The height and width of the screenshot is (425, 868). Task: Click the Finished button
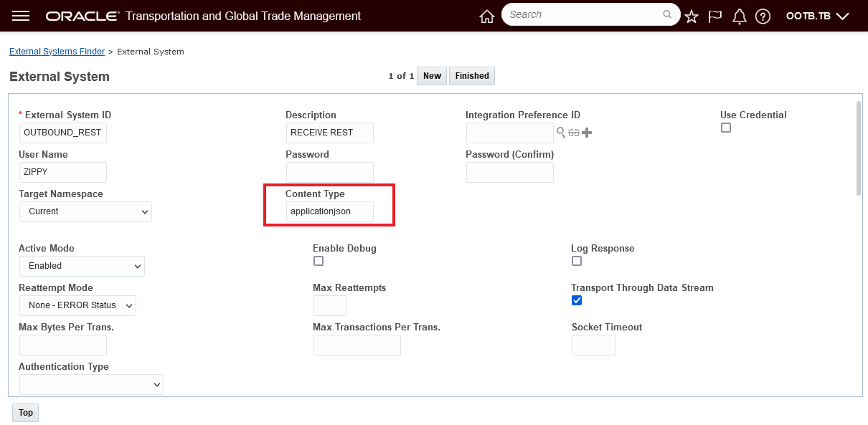coord(471,76)
